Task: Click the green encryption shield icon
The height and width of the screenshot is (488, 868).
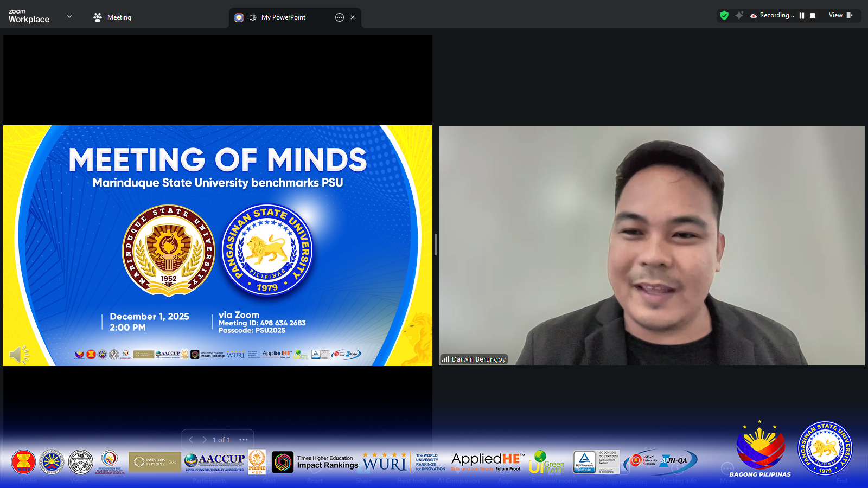Action: click(x=724, y=16)
